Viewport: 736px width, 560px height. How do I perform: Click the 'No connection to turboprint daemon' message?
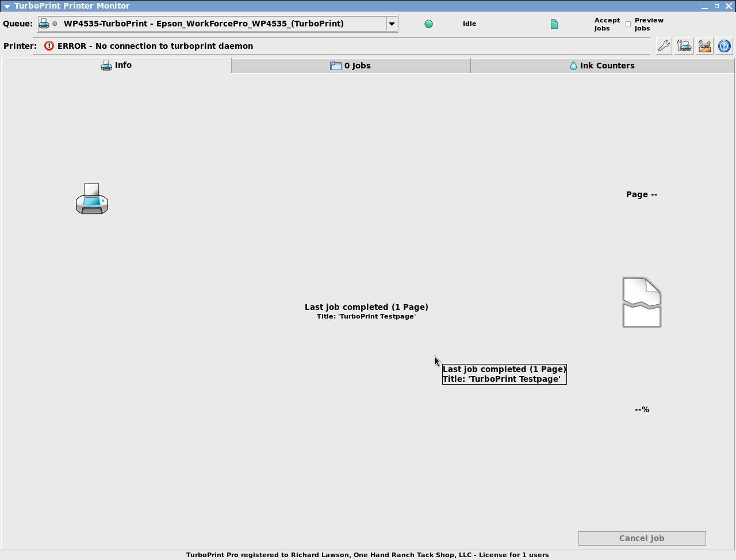pos(155,46)
